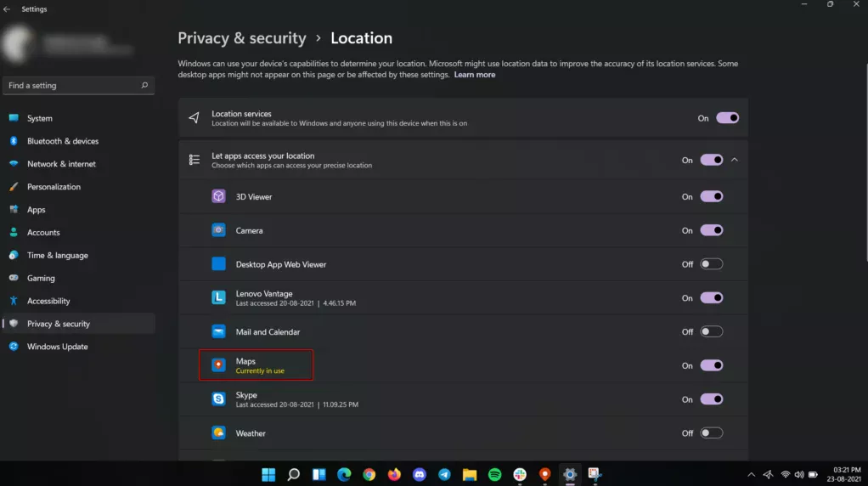Select Personalization in the sidebar
The height and width of the screenshot is (486, 868).
click(54, 187)
